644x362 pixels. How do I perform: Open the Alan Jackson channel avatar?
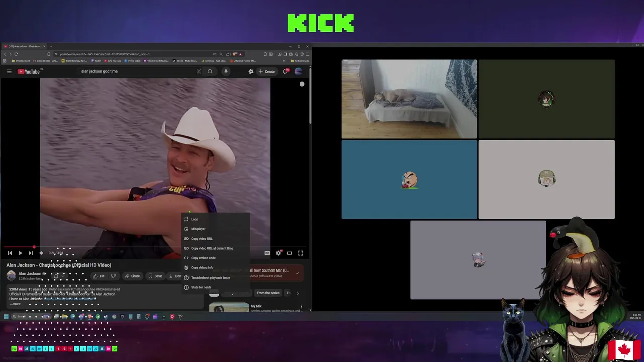[11, 276]
